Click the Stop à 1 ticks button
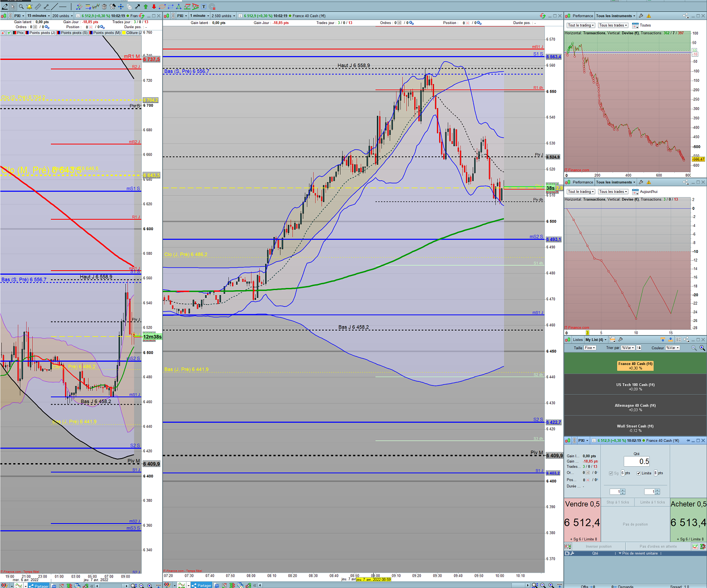707x588 pixels. [x=618, y=502]
